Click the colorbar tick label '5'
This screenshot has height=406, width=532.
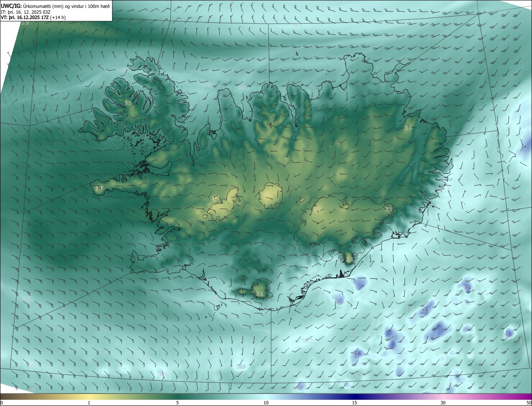177,403
